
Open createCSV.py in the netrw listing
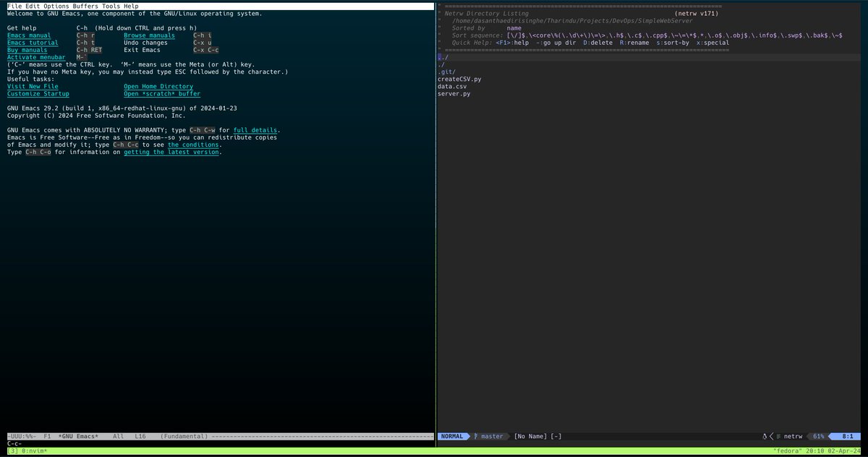pos(459,79)
